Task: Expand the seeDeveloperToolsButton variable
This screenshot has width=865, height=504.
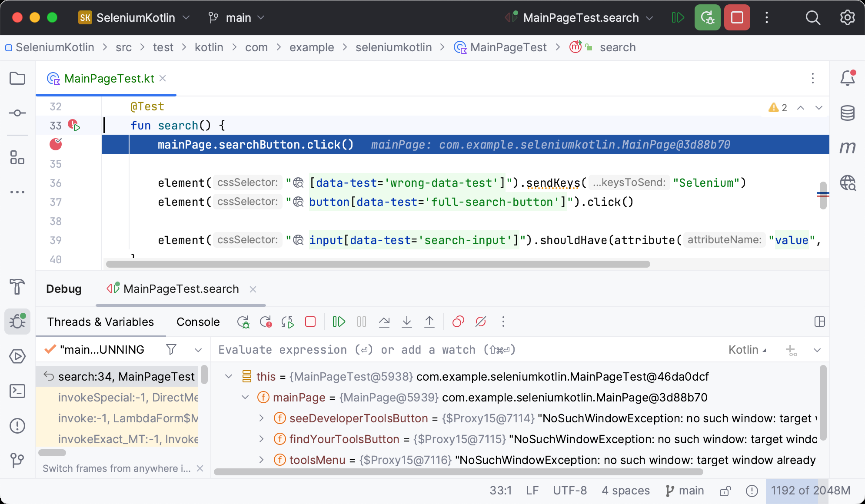Action: 262,418
